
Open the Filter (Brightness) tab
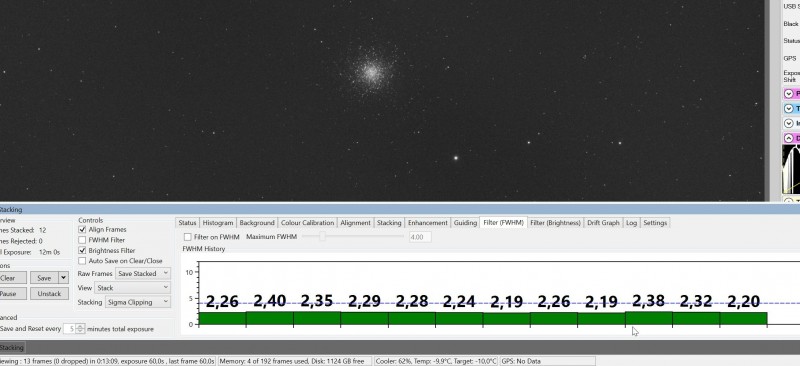pyautogui.click(x=556, y=223)
